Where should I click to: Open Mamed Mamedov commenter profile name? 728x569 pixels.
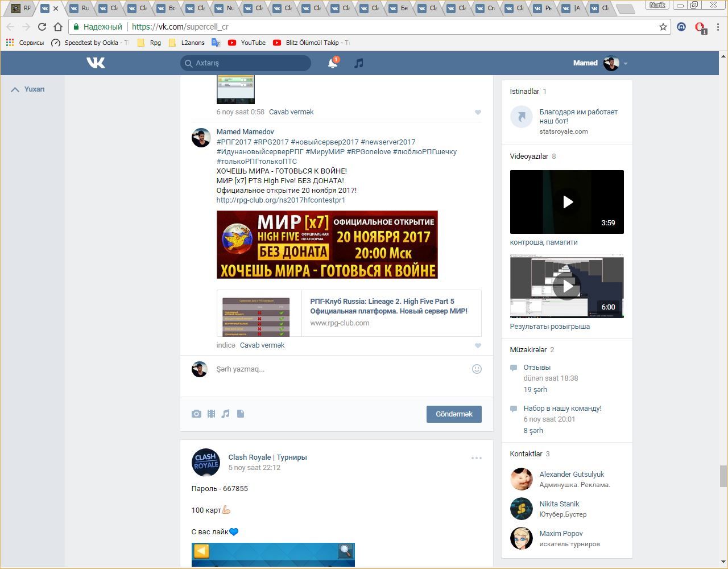click(x=245, y=132)
